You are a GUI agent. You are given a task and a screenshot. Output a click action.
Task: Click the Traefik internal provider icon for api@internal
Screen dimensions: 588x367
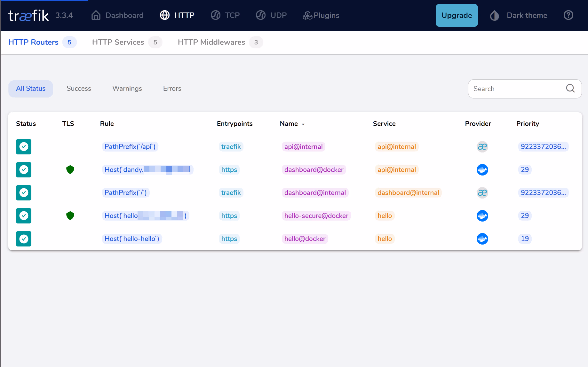482,147
